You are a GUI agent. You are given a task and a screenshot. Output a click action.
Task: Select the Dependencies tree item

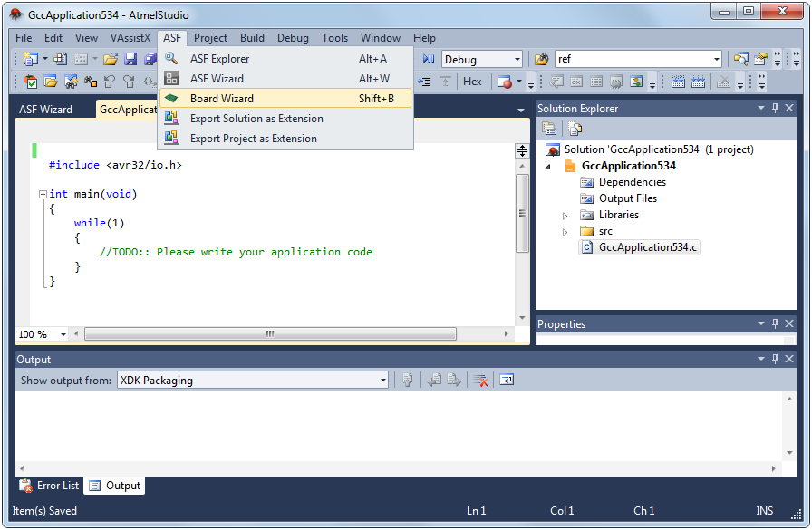tap(623, 182)
